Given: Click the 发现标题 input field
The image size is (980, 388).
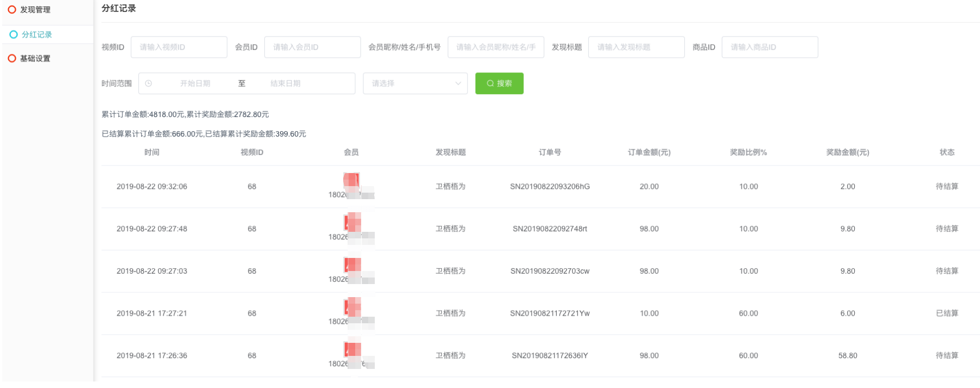Looking at the screenshot, I should pos(636,47).
